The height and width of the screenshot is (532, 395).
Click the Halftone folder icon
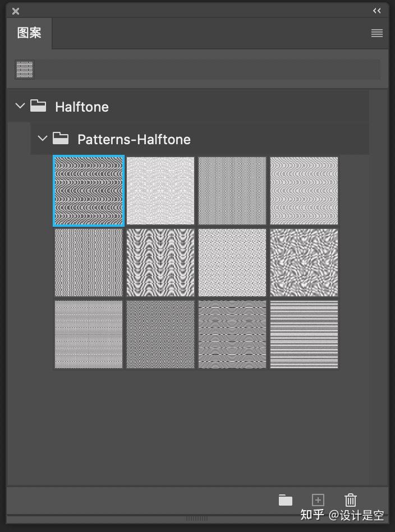[38, 106]
